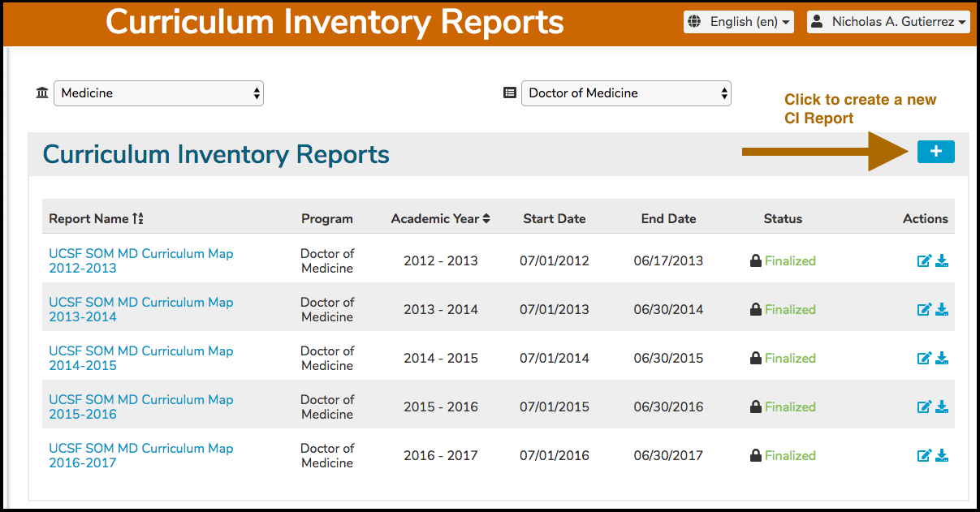This screenshot has width=980, height=512.
Task: Open UCSF SOM MD Curriculum Map 2012-2013 link
Action: (x=141, y=261)
